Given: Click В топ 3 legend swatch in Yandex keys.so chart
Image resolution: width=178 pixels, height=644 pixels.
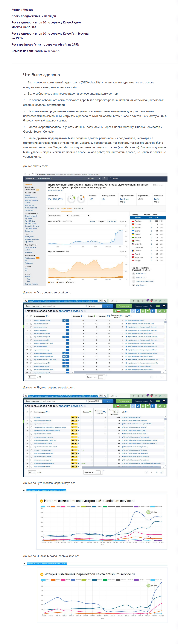Looking at the screenshot, I should coord(53,580).
